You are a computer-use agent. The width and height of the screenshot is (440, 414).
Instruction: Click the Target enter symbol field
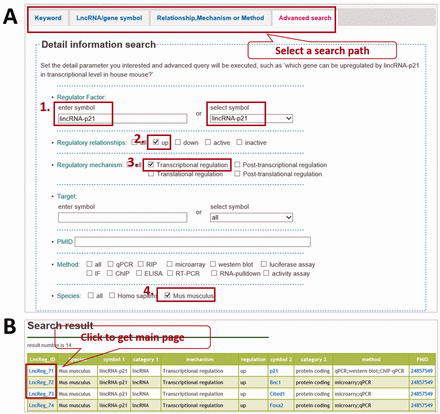point(122,217)
